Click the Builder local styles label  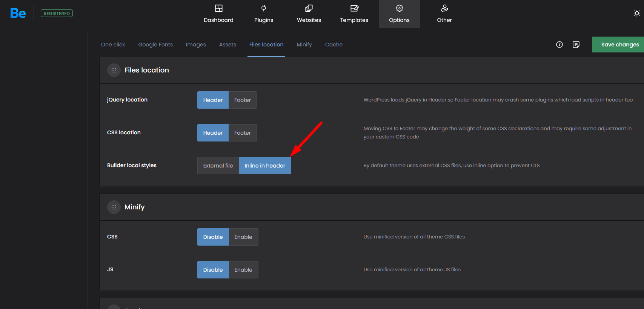tap(132, 165)
